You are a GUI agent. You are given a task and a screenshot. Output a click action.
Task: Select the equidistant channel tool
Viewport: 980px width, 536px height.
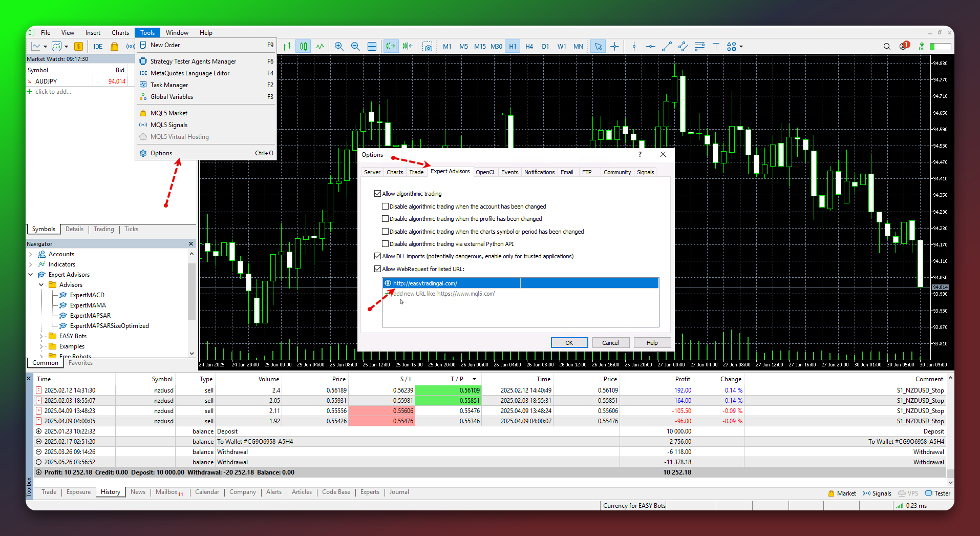(x=683, y=46)
